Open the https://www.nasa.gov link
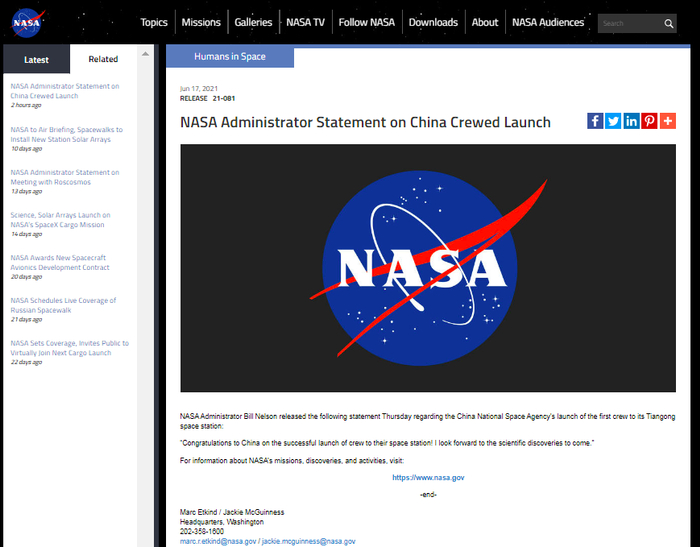 pyautogui.click(x=428, y=478)
